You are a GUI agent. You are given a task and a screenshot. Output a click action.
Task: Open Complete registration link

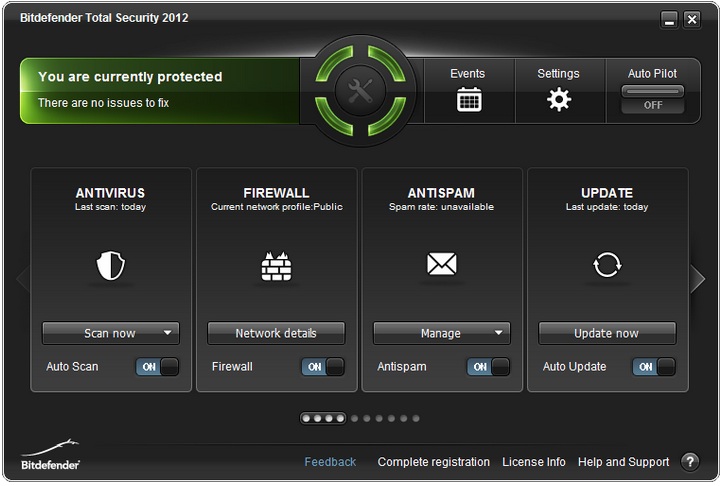[x=433, y=462]
